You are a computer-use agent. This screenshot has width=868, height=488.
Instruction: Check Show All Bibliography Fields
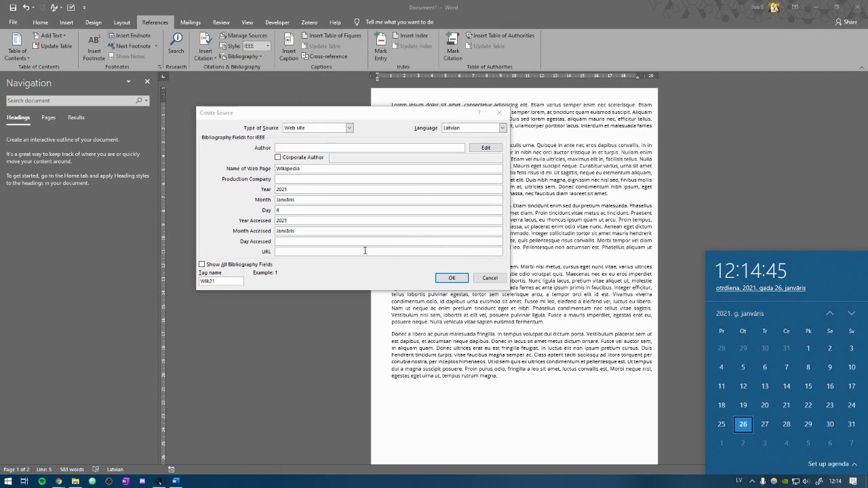coord(202,264)
